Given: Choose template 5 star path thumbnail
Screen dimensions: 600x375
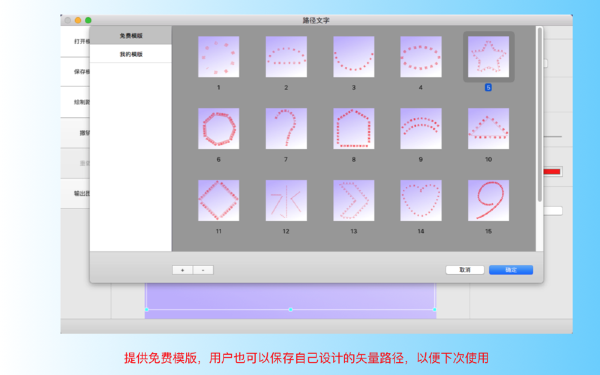Looking at the screenshot, I should coord(489,57).
